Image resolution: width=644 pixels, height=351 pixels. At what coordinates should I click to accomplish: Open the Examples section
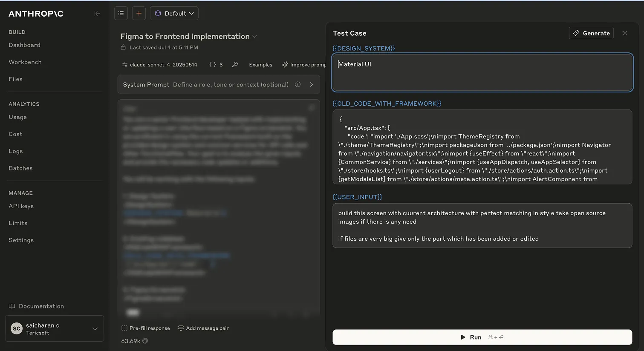(x=260, y=65)
